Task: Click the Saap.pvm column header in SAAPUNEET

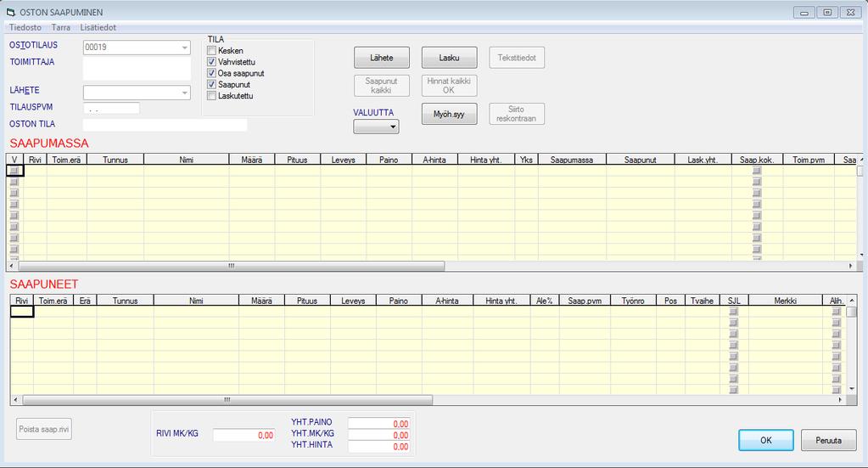Action: (x=585, y=301)
